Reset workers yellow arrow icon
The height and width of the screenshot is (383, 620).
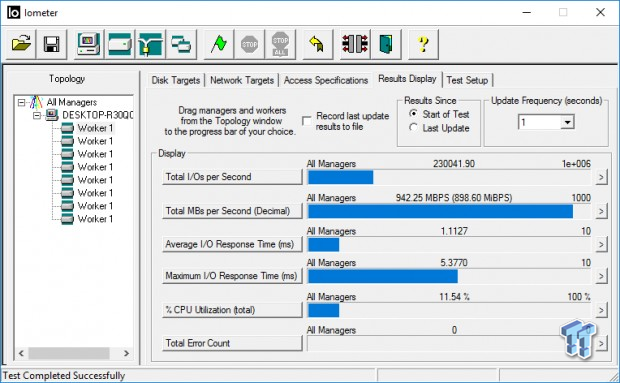pos(318,44)
